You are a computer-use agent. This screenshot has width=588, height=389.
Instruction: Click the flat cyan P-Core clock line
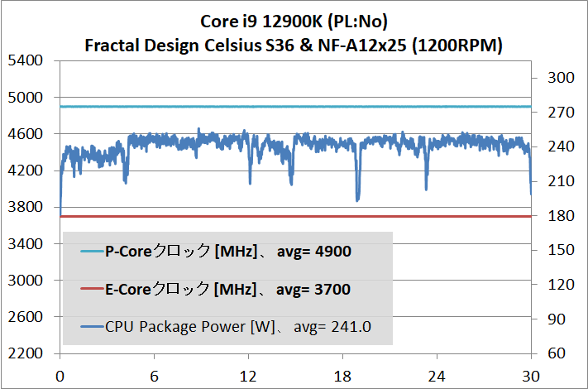[x=295, y=107]
